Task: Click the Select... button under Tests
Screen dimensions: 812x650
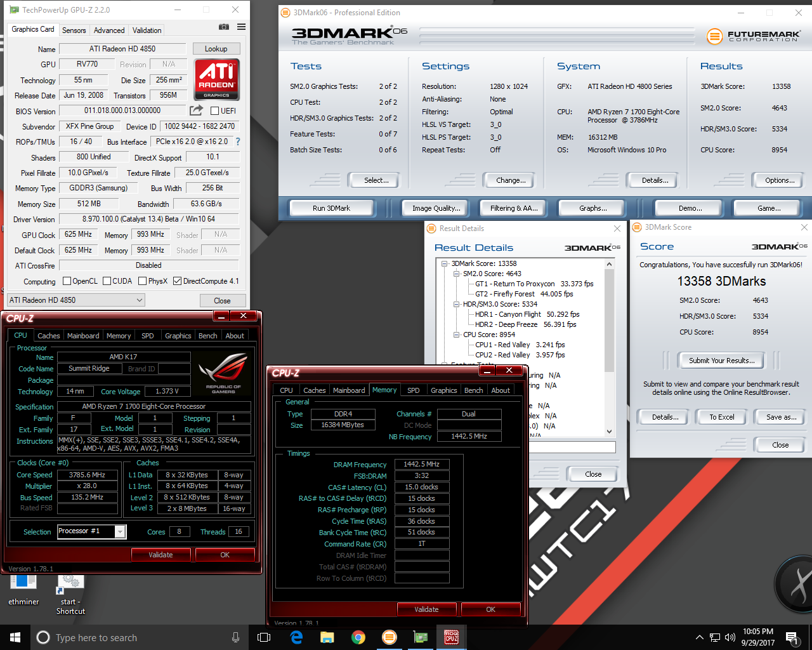Action: point(376,180)
